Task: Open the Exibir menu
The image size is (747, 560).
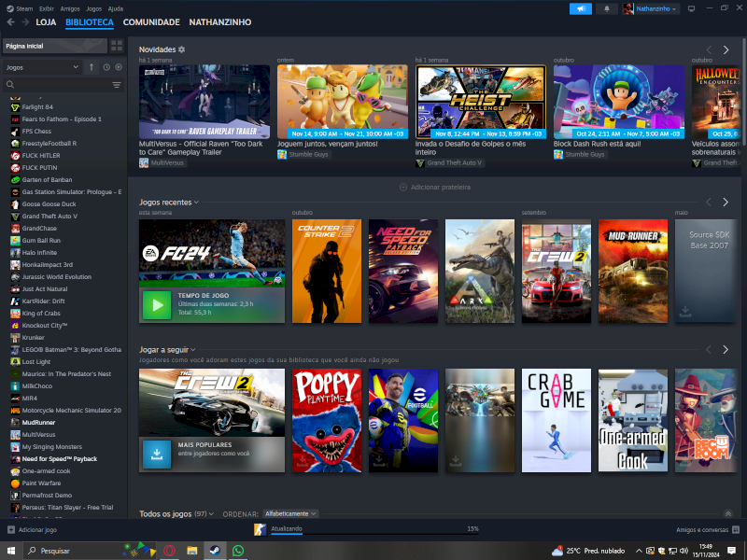Action: pyautogui.click(x=46, y=8)
